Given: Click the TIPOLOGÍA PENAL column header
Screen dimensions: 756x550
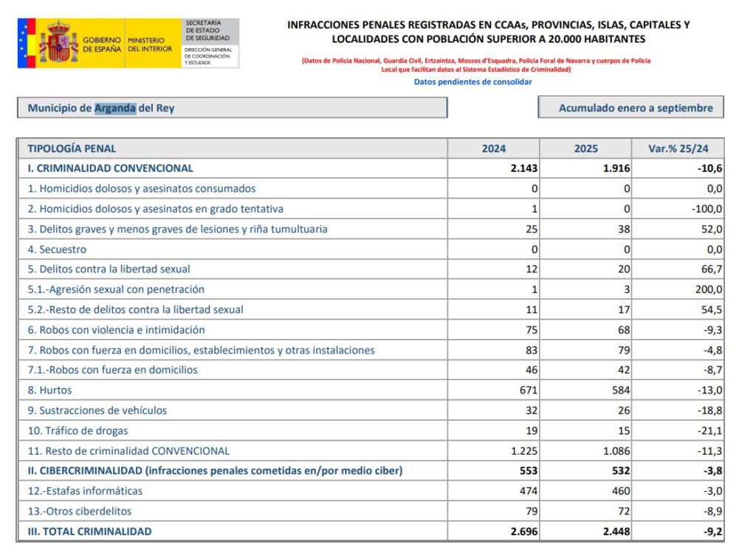Looking at the screenshot, I should point(72,148).
